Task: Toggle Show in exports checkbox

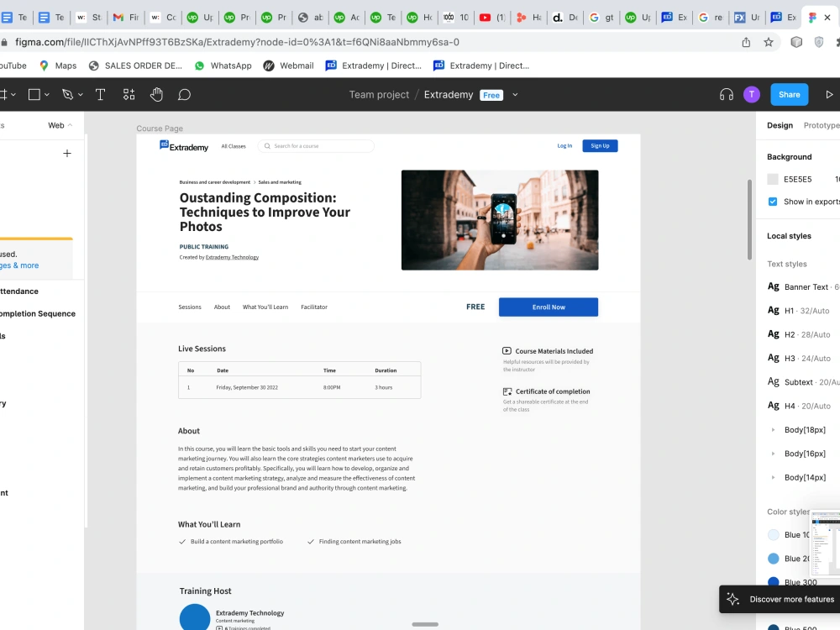Action: [x=773, y=202]
